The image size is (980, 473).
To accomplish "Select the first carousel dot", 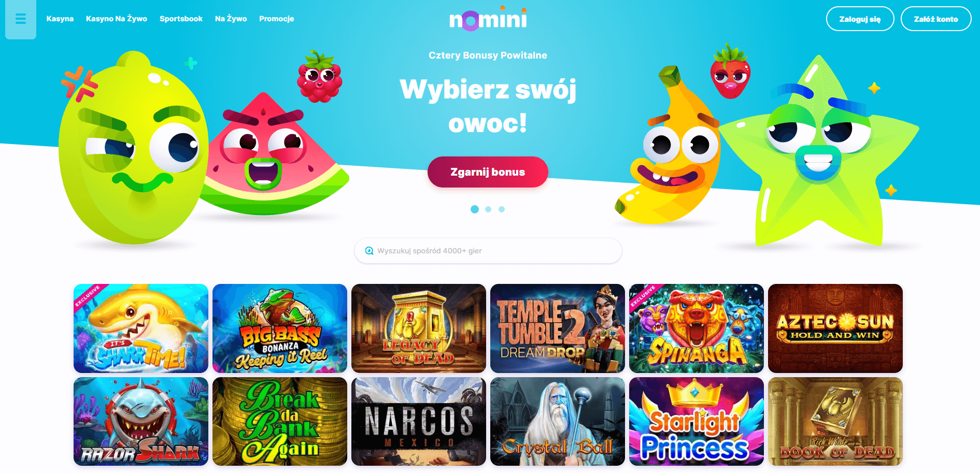I will pos(474,209).
